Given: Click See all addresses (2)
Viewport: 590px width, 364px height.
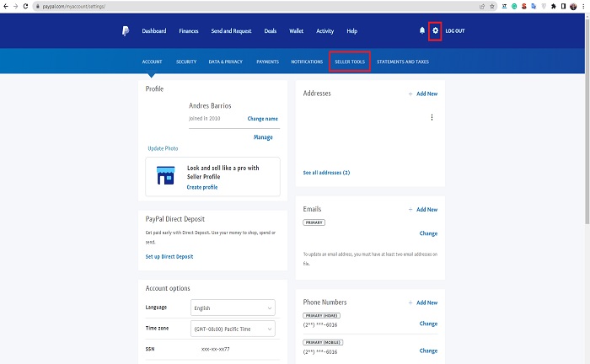Looking at the screenshot, I should coord(326,173).
